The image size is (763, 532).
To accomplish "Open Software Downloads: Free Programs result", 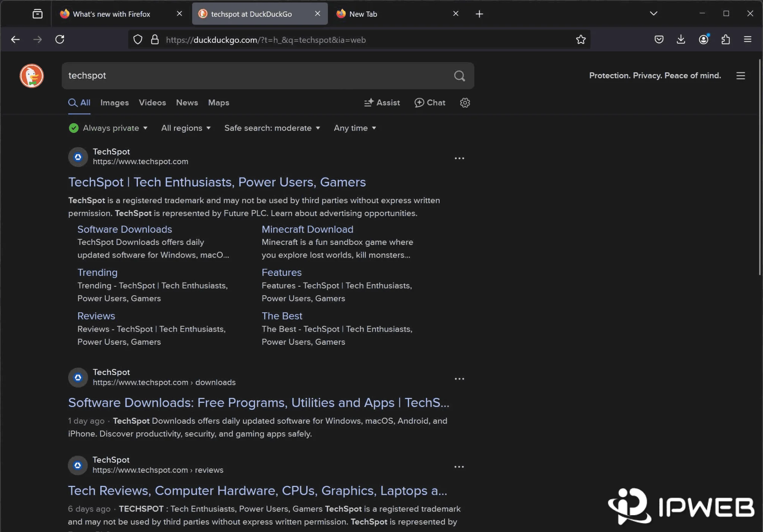I will coord(259,403).
